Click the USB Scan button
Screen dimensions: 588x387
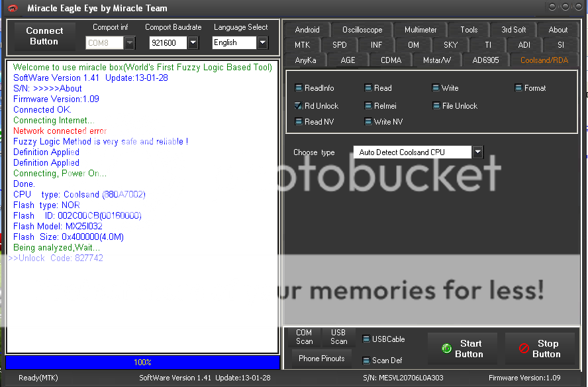pyautogui.click(x=338, y=337)
